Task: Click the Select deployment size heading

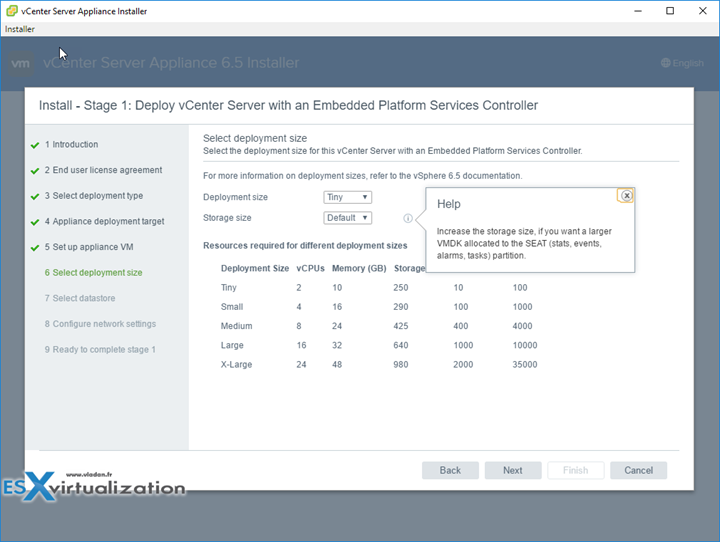Action: tap(255, 138)
